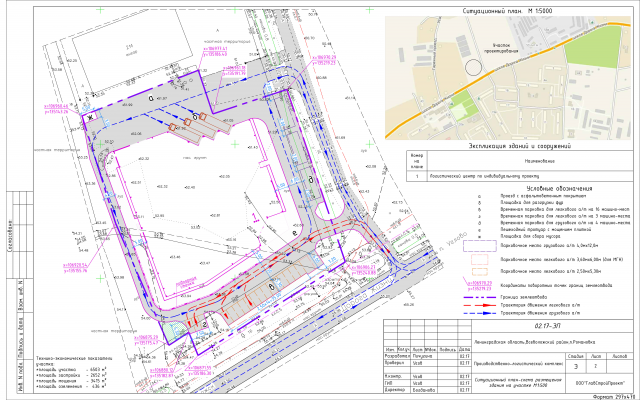Select 'Траектория движения легкового а/м' text
Screen dimensions: 640x400
point(540,305)
